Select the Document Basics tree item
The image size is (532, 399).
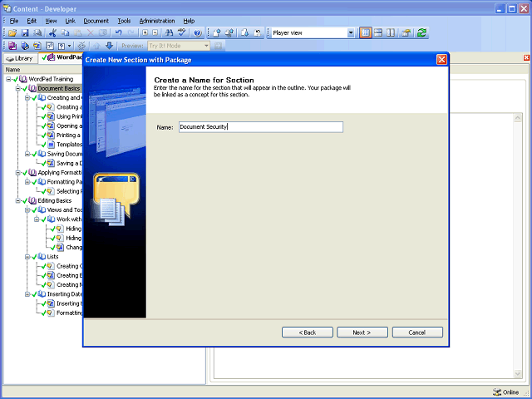(x=59, y=89)
